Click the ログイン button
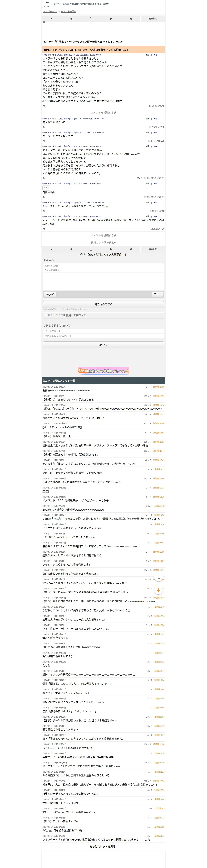Viewport: 207px width, 868px height. point(103,345)
